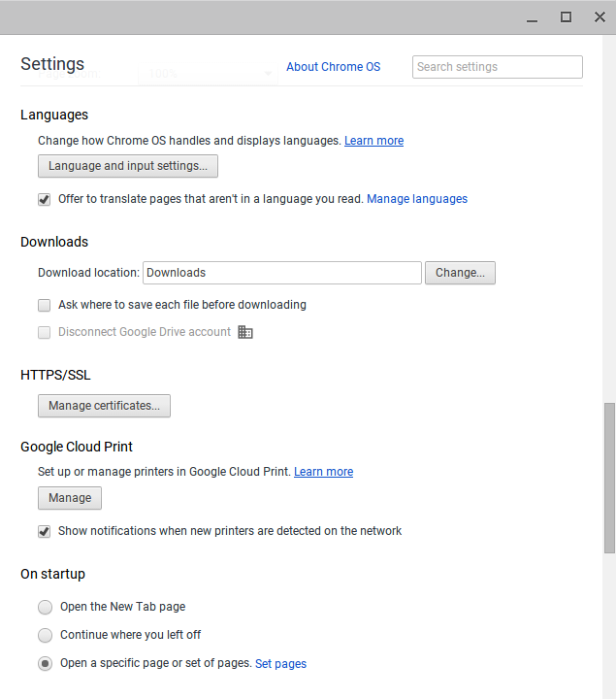
Task: Open Manage certificates dialog
Action: click(x=104, y=406)
